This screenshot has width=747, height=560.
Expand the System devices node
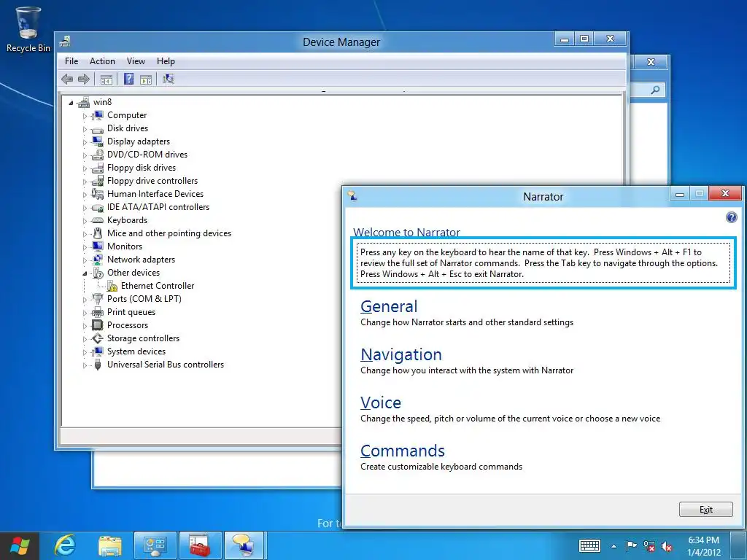click(x=85, y=352)
